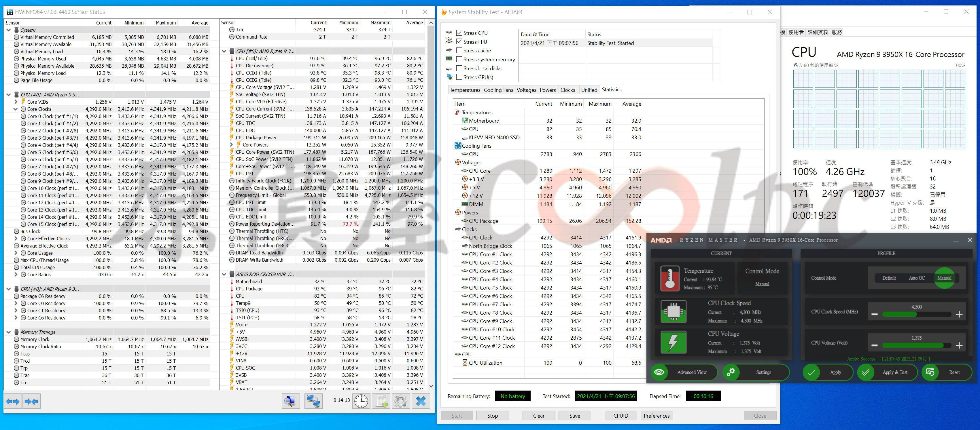
Task: Open Cooling Fans tab
Action: tap(498, 90)
